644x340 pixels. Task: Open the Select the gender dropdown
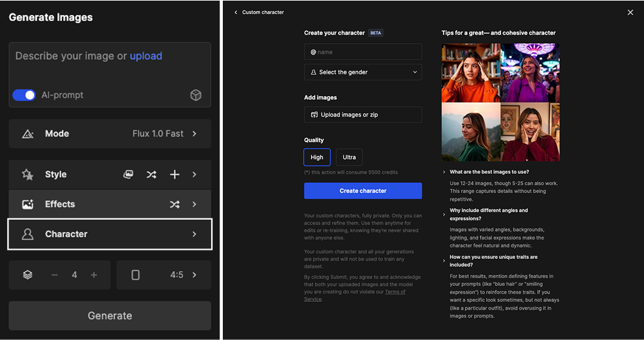tap(363, 72)
